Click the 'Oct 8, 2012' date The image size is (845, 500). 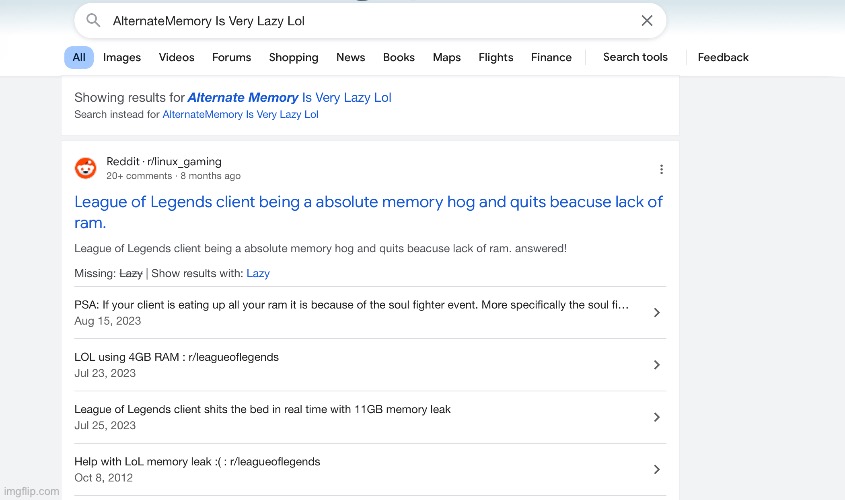(x=103, y=478)
